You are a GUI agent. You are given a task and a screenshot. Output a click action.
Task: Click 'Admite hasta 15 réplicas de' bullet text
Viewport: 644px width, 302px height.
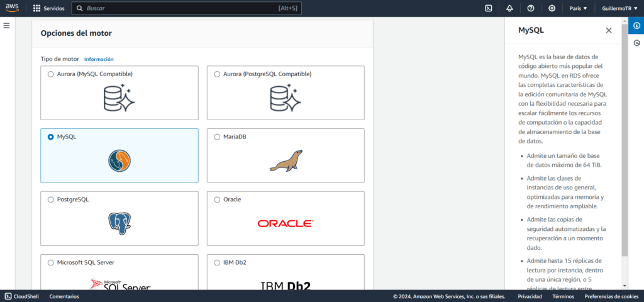pyautogui.click(x=564, y=260)
